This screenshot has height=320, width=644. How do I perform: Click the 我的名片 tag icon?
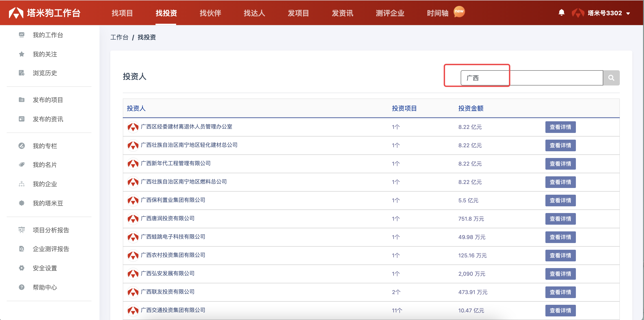22,165
